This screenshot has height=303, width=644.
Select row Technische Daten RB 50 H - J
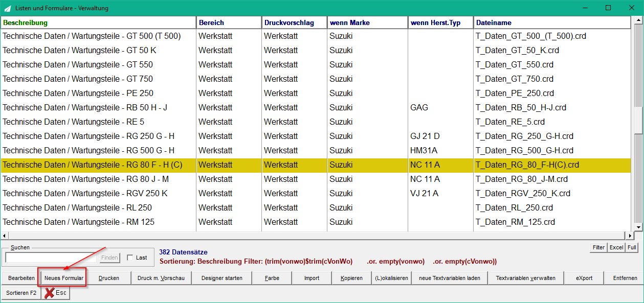pyautogui.click(x=316, y=107)
